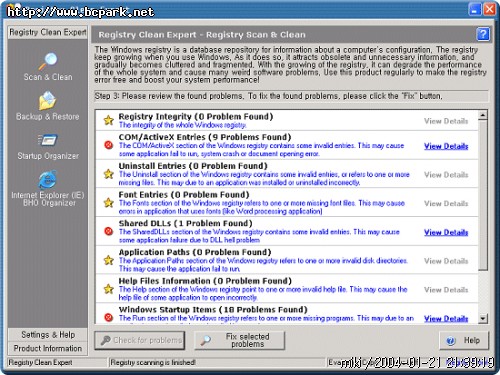This screenshot has width=500, height=375.
Task: Click the Step 3 instruction text line
Action: (269, 96)
